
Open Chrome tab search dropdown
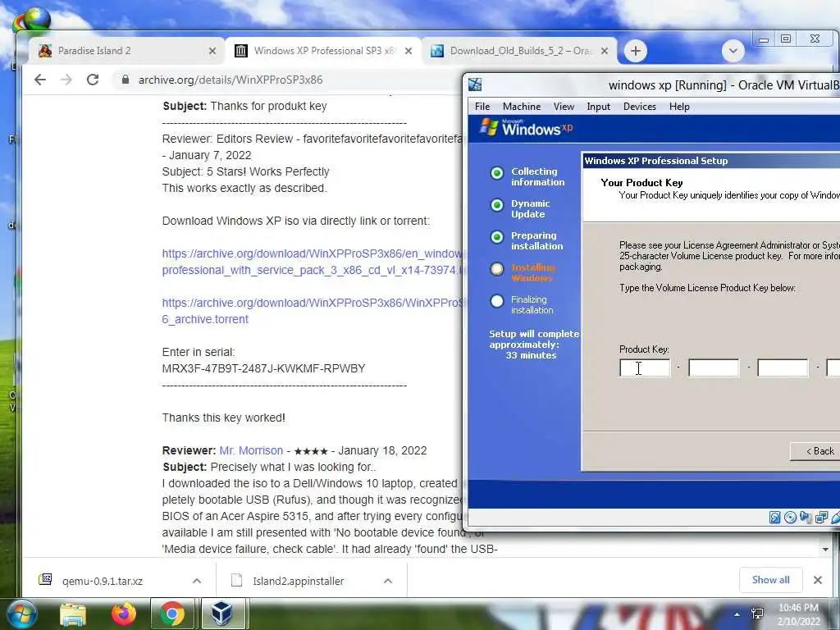click(x=733, y=51)
